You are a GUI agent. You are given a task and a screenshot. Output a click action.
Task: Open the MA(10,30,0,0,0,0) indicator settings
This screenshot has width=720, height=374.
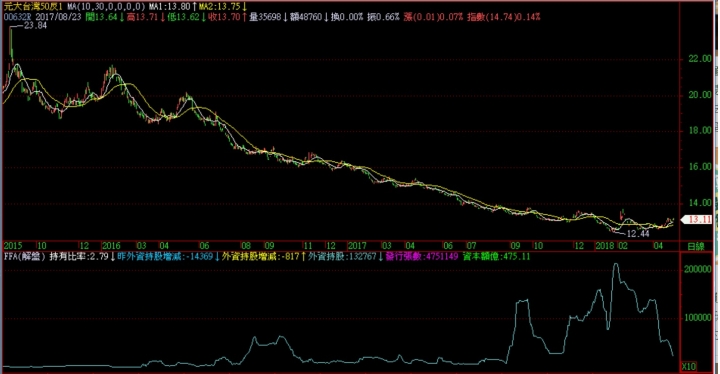(107, 7)
